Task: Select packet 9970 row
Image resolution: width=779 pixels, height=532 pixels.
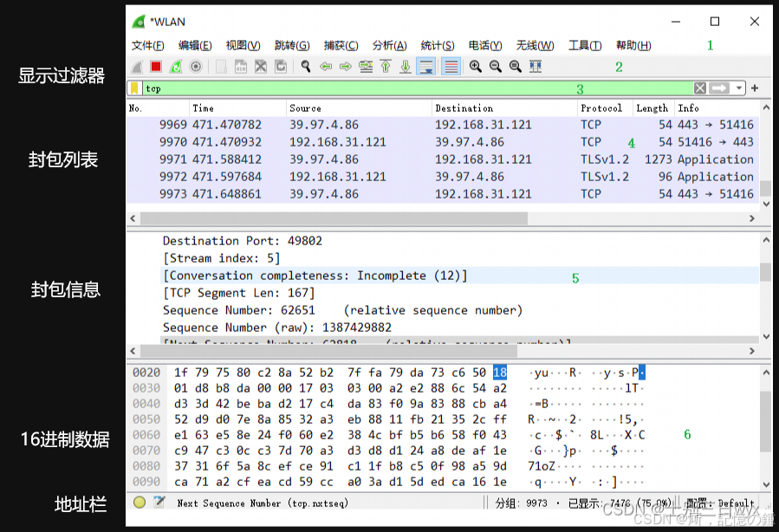Action: click(443, 142)
